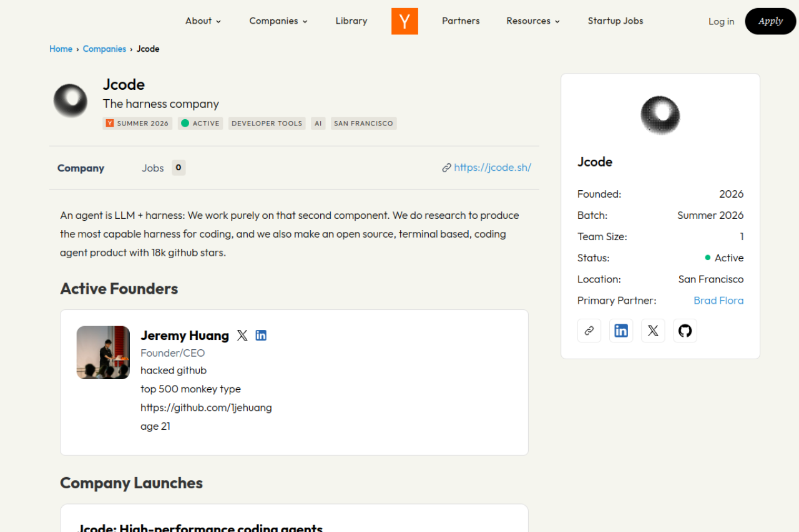Click the Batch value Summer 2026

tap(710, 216)
